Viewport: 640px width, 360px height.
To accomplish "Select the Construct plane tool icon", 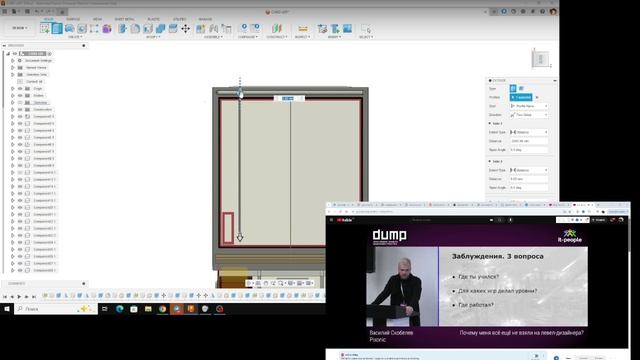I will [277, 28].
